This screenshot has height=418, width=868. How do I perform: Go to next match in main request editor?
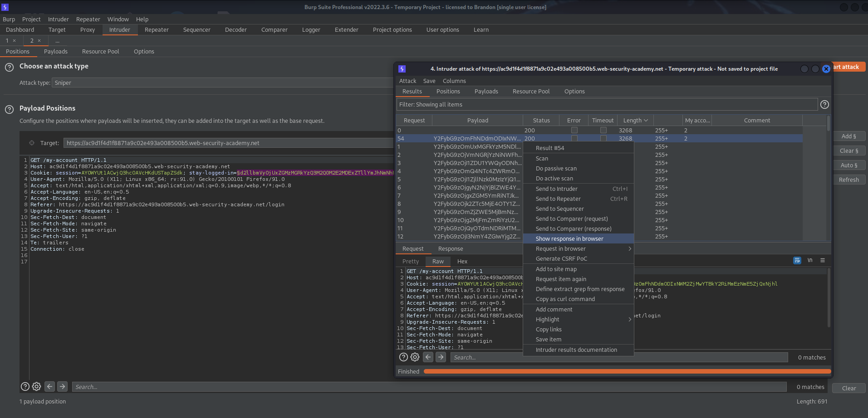pos(63,386)
